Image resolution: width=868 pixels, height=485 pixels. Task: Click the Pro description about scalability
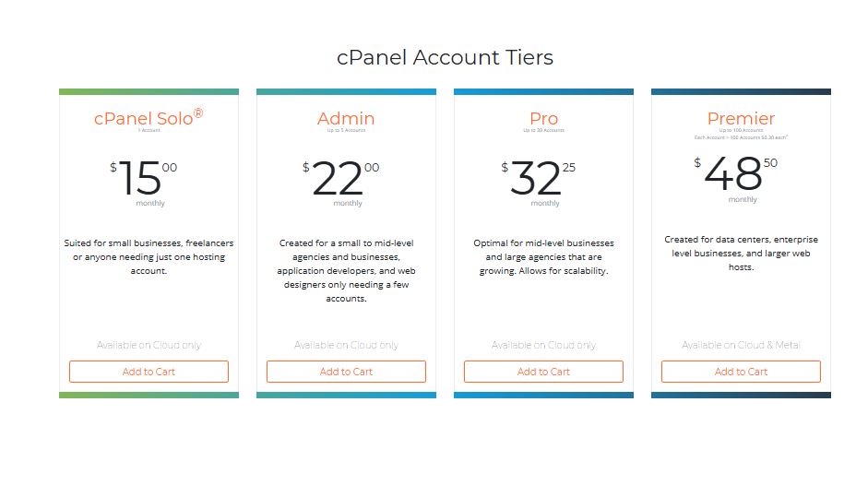click(543, 257)
